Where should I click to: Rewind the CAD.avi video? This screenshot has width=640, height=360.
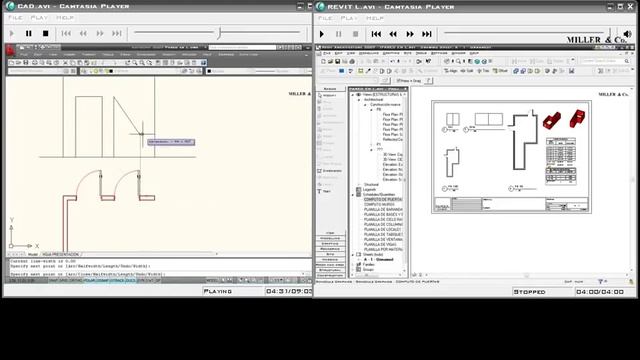[x=83, y=33]
